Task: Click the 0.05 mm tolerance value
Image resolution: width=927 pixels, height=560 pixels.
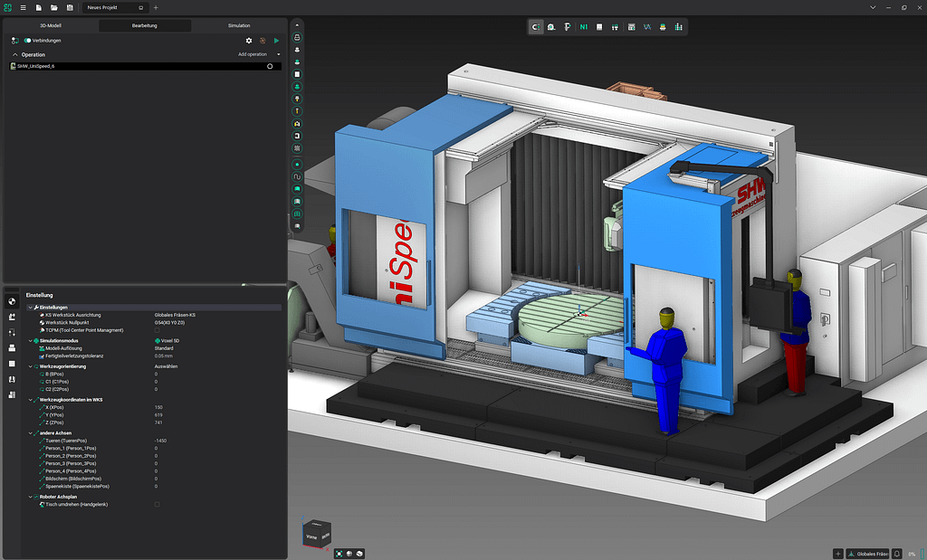Action: (164, 356)
